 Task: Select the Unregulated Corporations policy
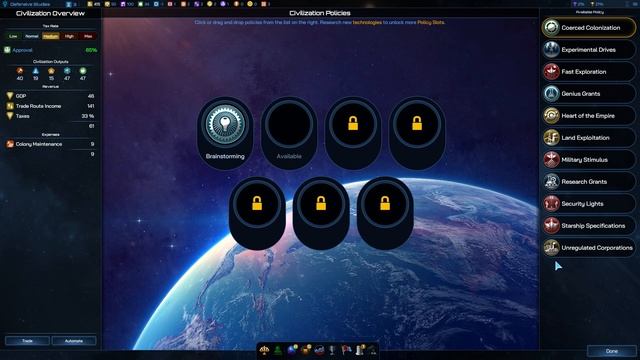pyautogui.click(x=589, y=248)
